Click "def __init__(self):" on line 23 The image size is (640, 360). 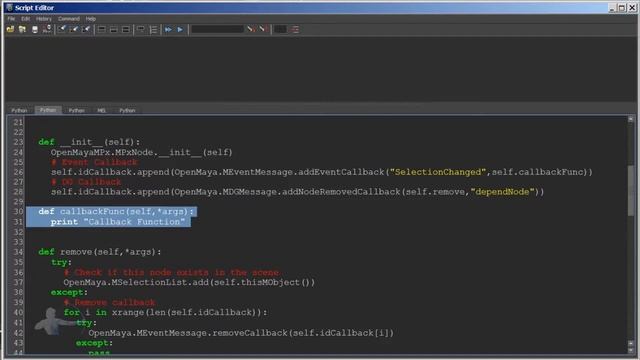pos(89,142)
